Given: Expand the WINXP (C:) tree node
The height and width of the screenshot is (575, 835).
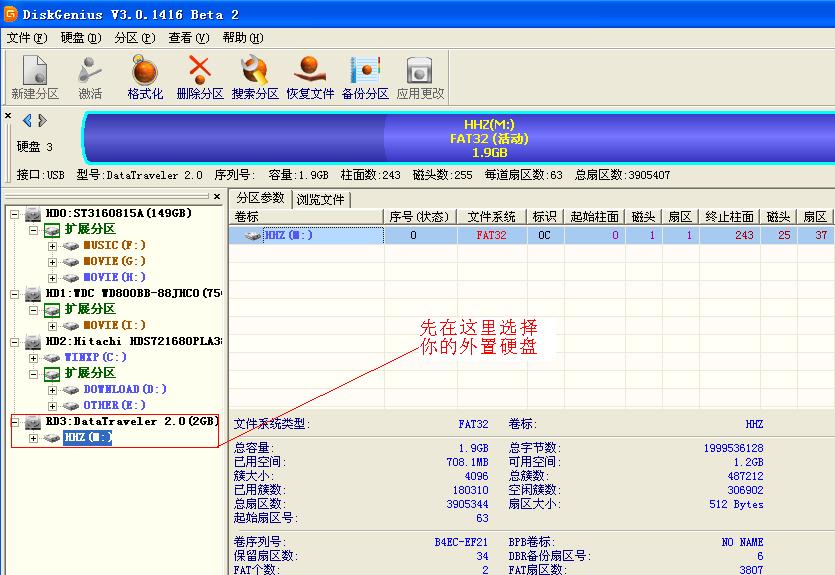Looking at the screenshot, I should click(x=34, y=358).
